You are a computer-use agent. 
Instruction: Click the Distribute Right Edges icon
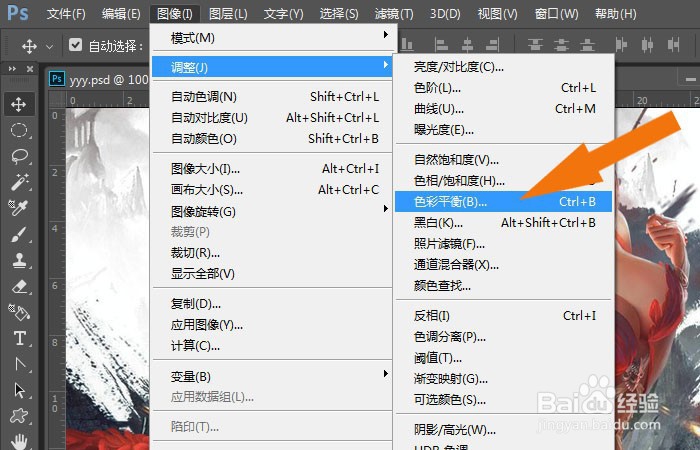[673, 45]
